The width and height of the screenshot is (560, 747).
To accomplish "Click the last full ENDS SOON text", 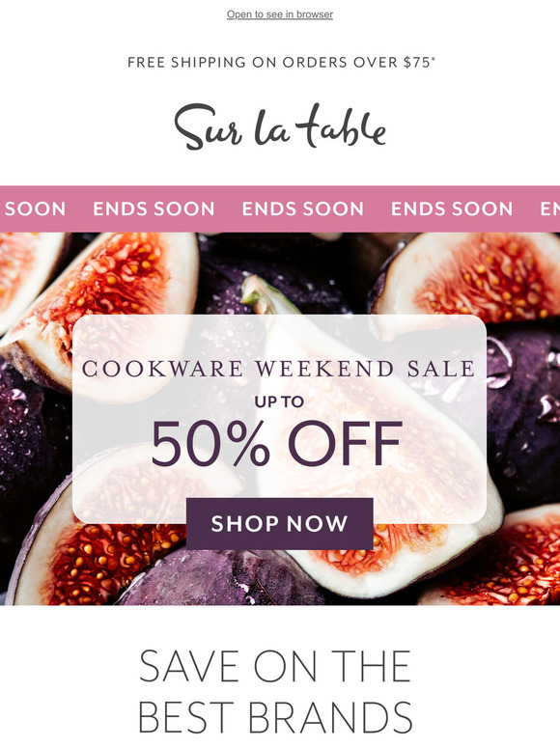I will point(452,208).
